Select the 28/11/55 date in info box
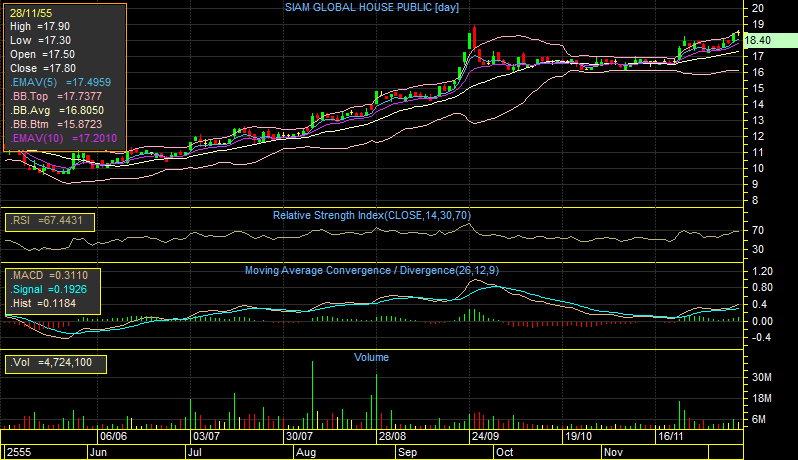The height and width of the screenshot is (460, 798). (31, 13)
